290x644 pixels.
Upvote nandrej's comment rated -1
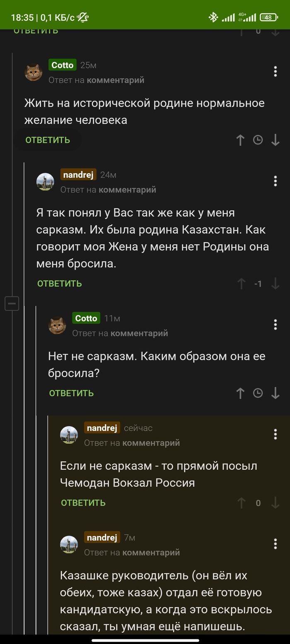(241, 284)
